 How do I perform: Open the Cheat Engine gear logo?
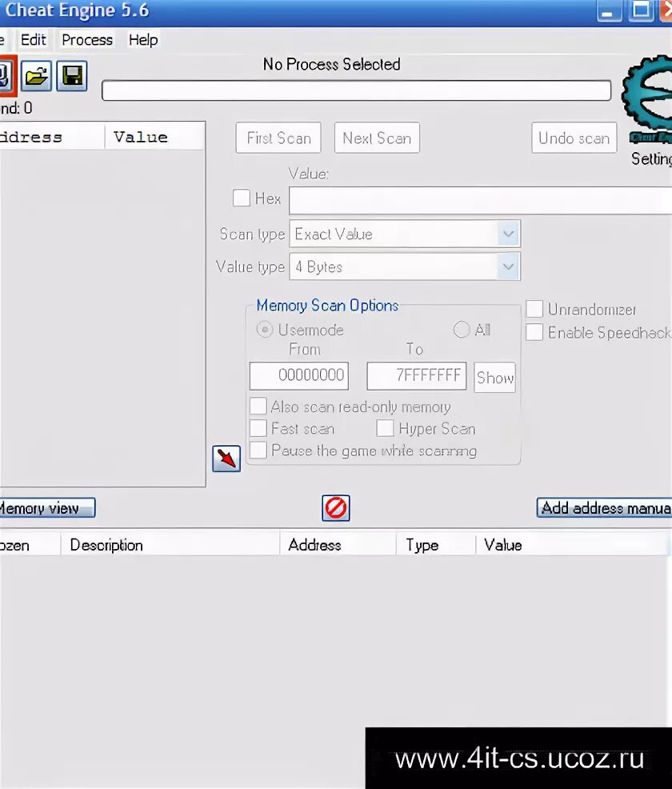pyautogui.click(x=649, y=98)
